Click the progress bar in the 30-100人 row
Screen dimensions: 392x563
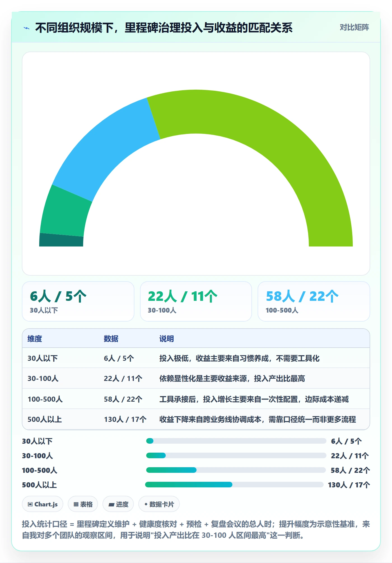click(236, 455)
